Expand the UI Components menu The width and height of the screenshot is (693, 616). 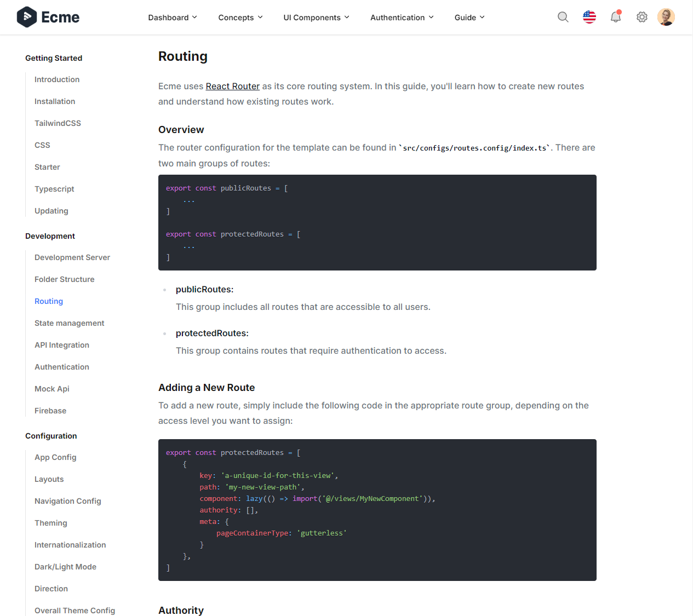click(x=316, y=17)
